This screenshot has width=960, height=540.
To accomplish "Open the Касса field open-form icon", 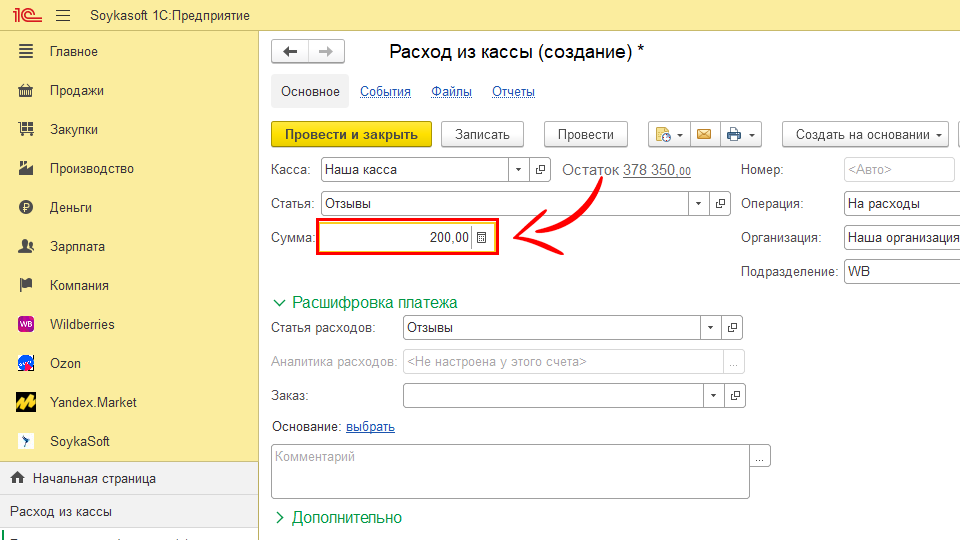I will click(541, 170).
